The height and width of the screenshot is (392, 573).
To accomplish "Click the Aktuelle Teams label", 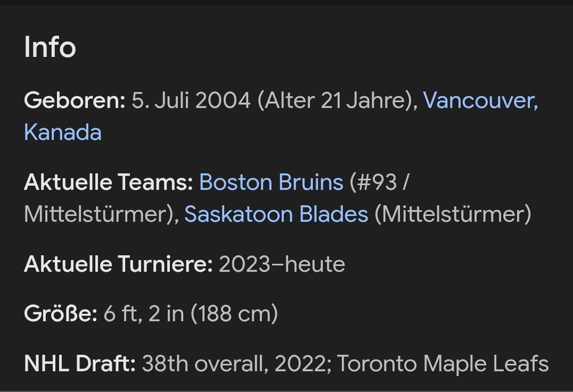I will (x=108, y=182).
